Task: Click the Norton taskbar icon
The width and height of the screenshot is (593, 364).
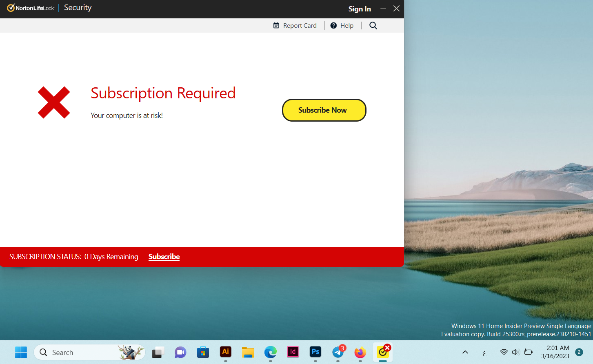Action: [x=383, y=352]
